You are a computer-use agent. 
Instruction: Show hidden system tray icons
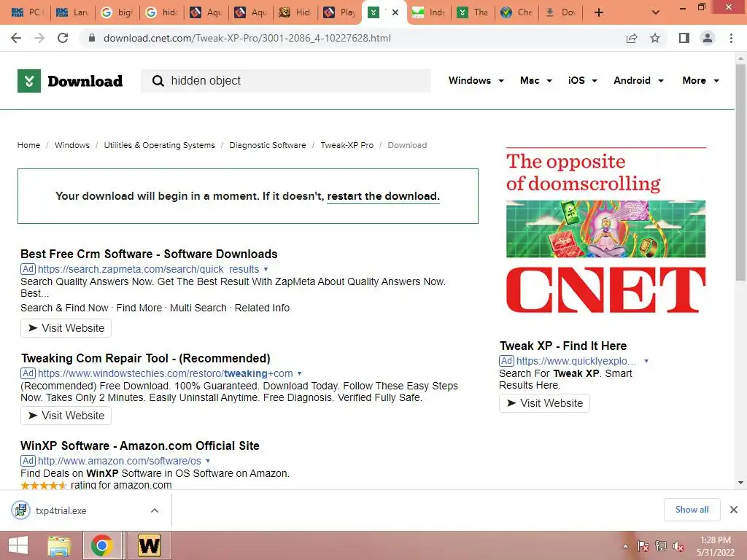pos(625,546)
